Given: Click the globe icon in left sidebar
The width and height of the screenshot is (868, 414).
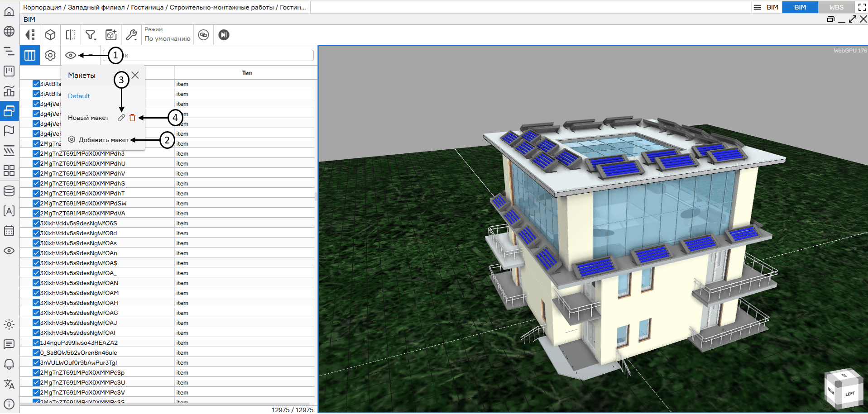Looking at the screenshot, I should (x=9, y=31).
